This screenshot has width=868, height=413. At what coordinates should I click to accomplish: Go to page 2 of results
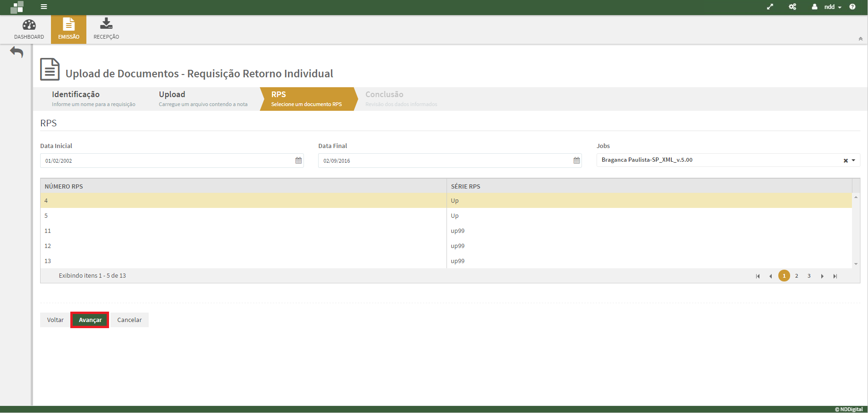pyautogui.click(x=796, y=276)
